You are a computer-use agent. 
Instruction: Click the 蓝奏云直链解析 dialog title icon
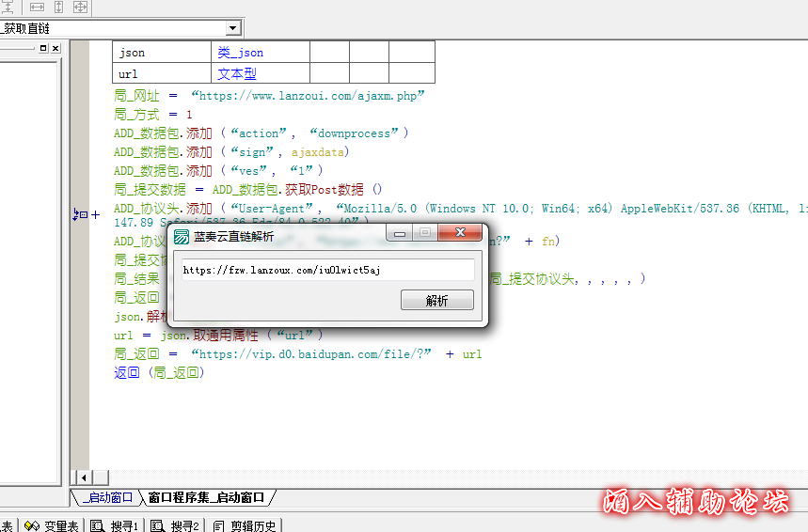[182, 236]
